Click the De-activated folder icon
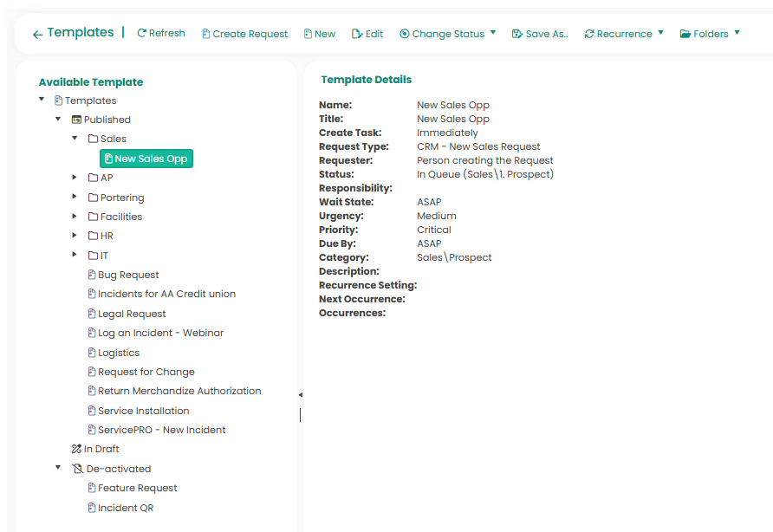 pyautogui.click(x=77, y=469)
